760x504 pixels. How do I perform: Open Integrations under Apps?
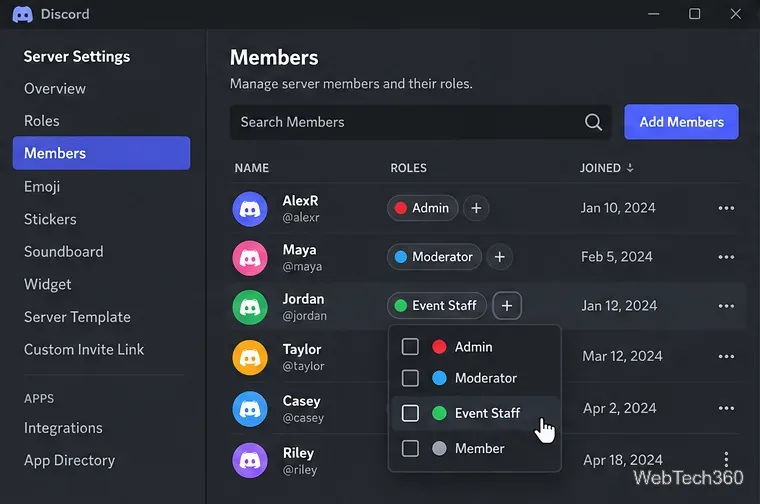[63, 428]
